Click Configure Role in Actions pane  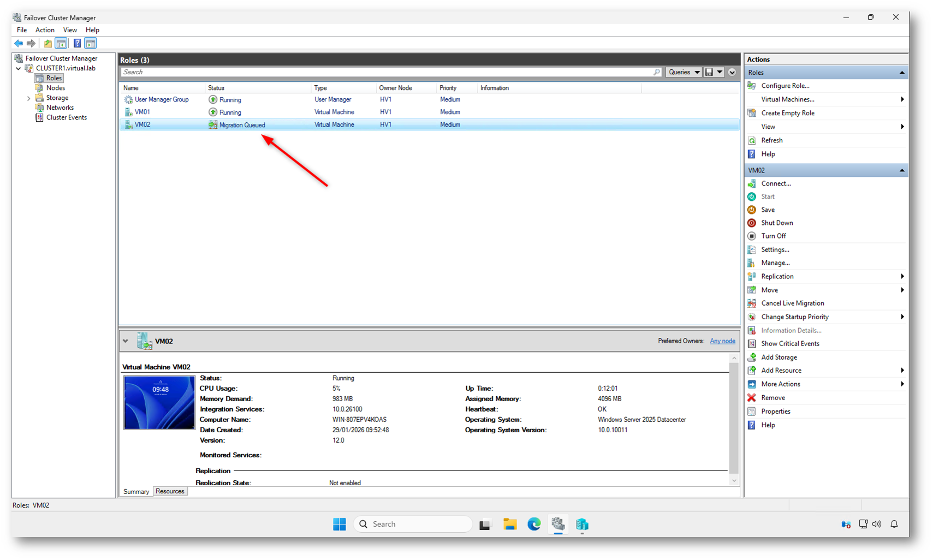tap(785, 86)
